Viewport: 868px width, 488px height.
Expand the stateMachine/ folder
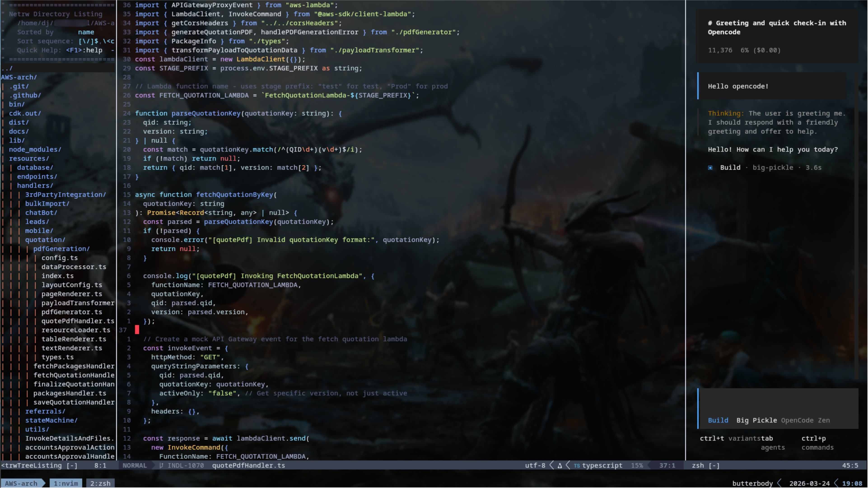51,420
